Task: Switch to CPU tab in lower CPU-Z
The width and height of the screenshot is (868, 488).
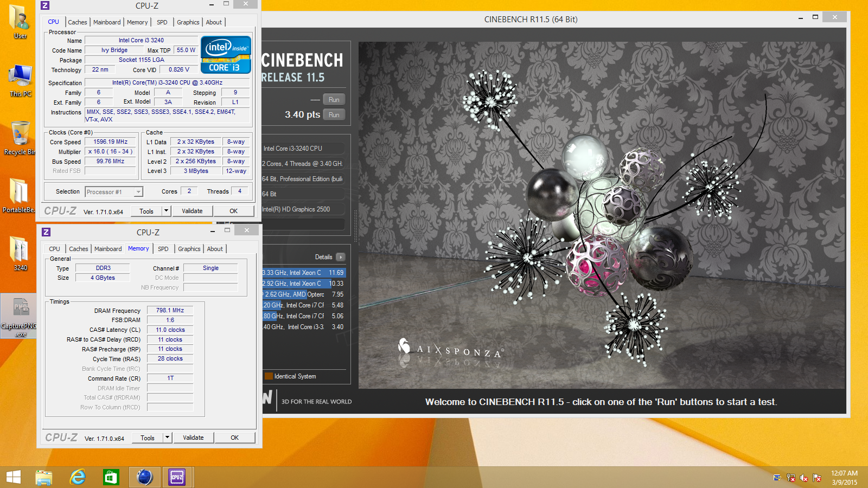Action: point(54,249)
